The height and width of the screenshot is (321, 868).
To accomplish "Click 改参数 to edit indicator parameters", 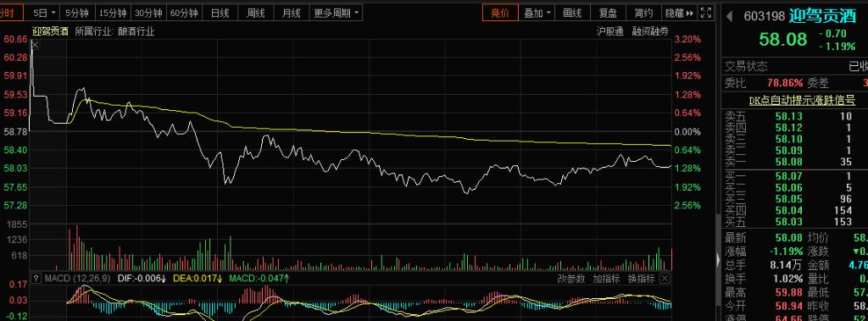I will tap(570, 279).
